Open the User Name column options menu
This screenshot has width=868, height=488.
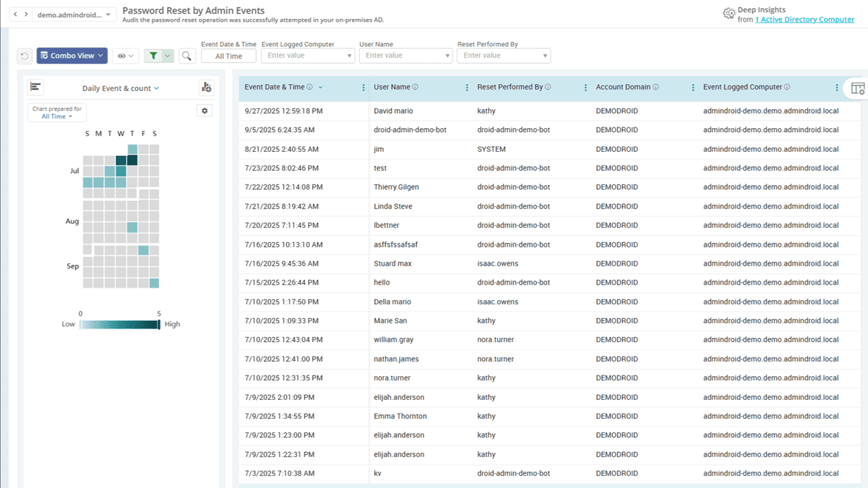pos(467,87)
